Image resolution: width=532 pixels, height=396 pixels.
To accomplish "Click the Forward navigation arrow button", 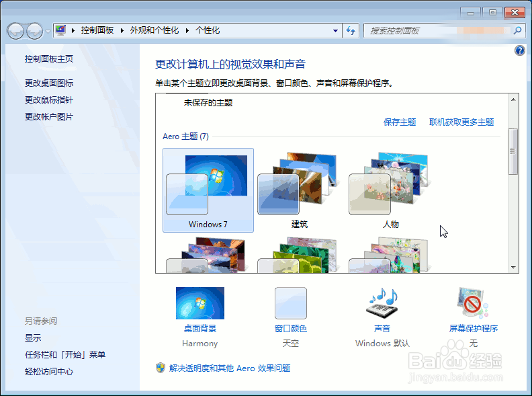I will tap(35, 31).
